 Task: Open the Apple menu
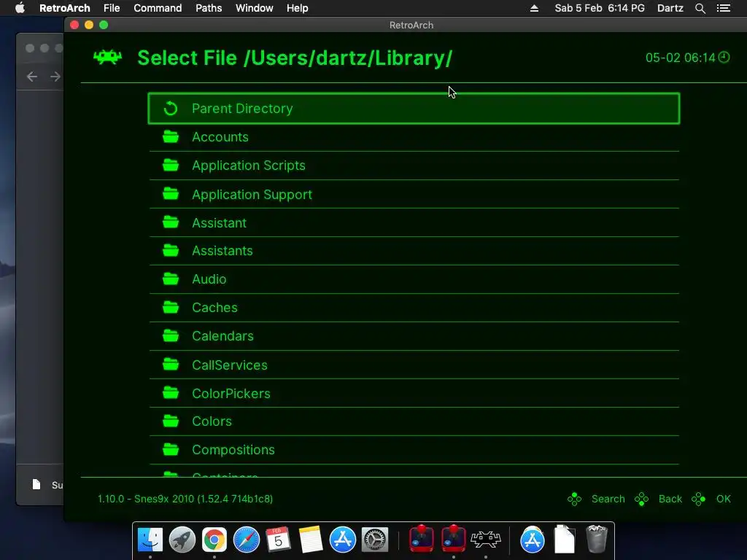tap(20, 7)
